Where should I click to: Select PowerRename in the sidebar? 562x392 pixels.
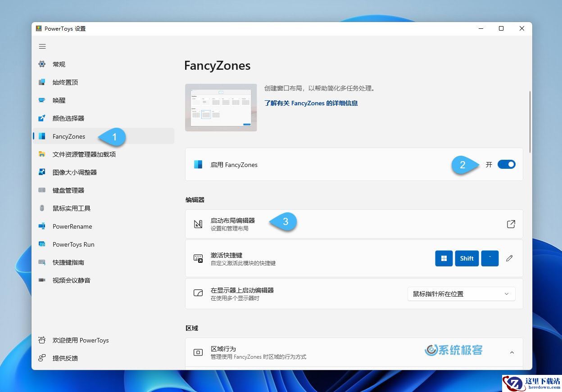[103, 226]
